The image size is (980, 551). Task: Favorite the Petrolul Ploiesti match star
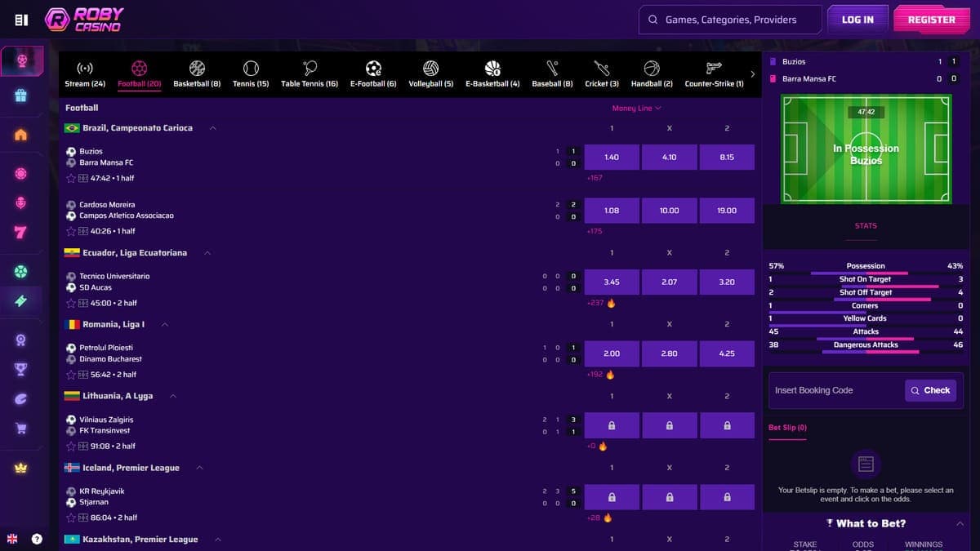point(71,375)
